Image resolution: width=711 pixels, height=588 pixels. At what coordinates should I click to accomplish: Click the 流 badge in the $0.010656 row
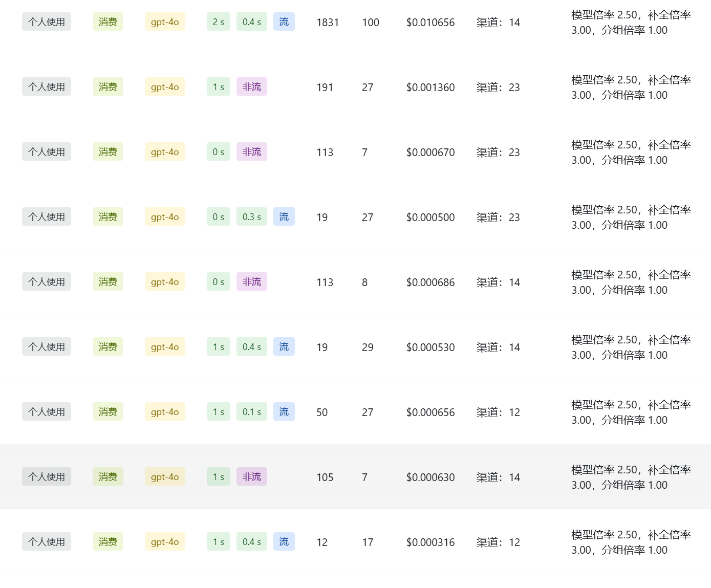pos(284,22)
